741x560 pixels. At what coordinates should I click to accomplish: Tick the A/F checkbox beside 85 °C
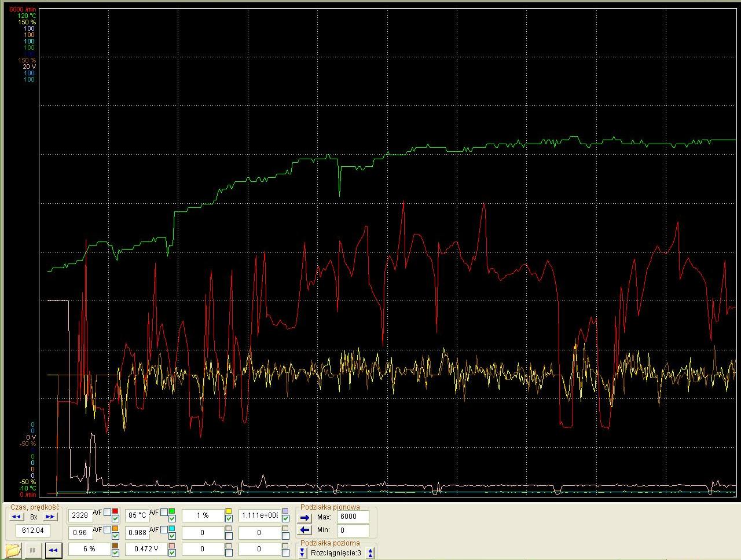pyautogui.click(x=164, y=512)
